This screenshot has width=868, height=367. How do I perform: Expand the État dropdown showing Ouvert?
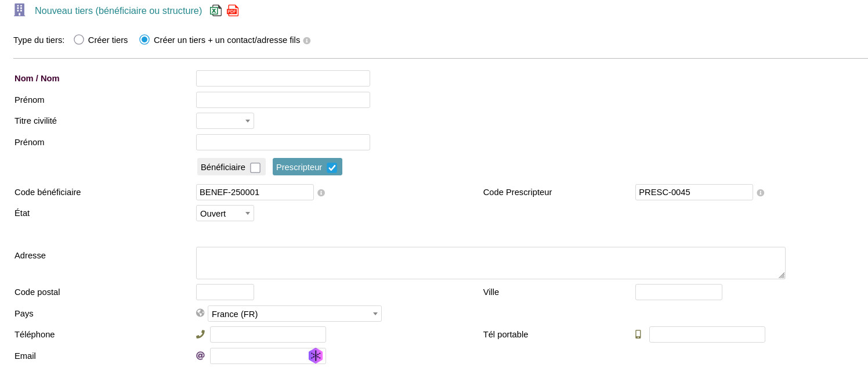click(225, 213)
